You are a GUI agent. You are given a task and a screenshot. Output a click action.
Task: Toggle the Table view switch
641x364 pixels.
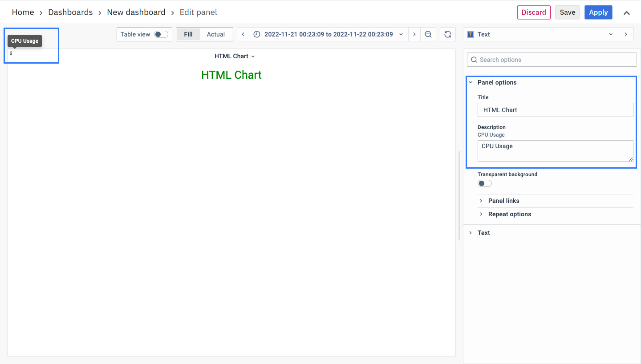pyautogui.click(x=161, y=34)
